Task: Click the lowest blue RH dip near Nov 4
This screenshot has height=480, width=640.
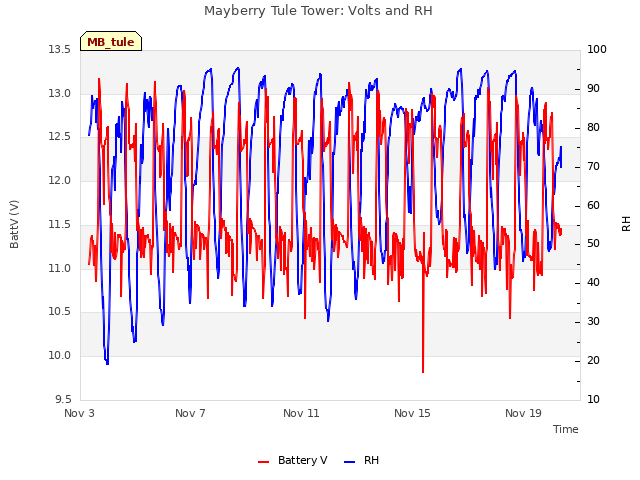Action: pyautogui.click(x=107, y=363)
